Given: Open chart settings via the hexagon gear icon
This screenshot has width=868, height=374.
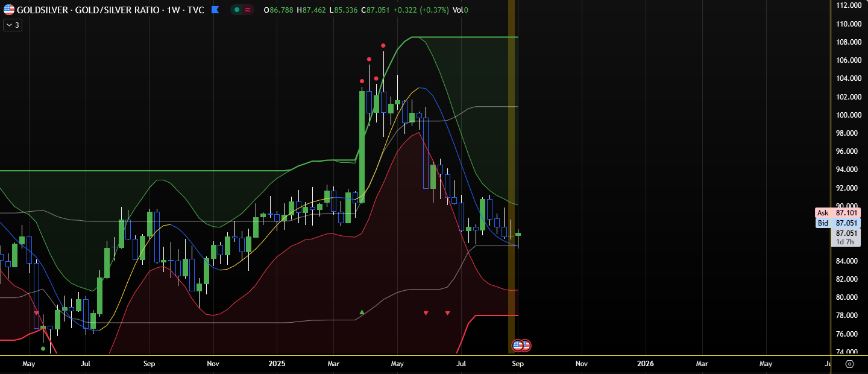Looking at the screenshot, I should [850, 364].
